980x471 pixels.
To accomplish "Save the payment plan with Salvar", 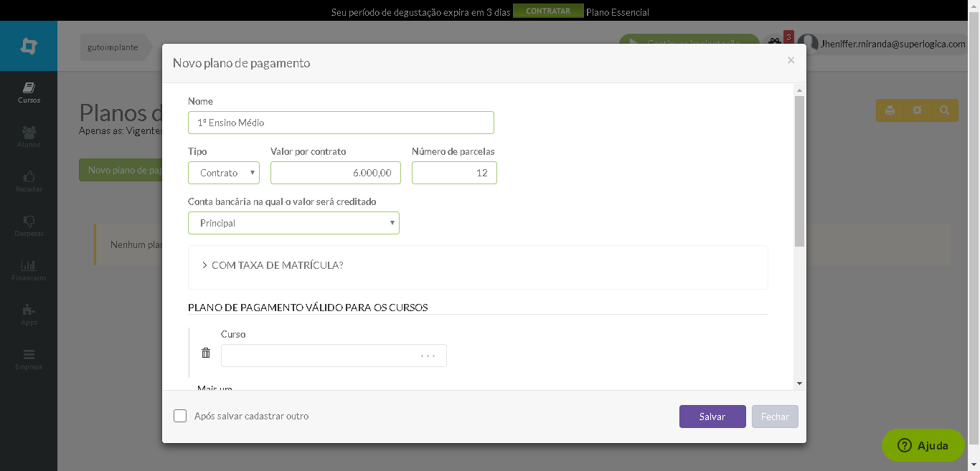I will point(712,417).
